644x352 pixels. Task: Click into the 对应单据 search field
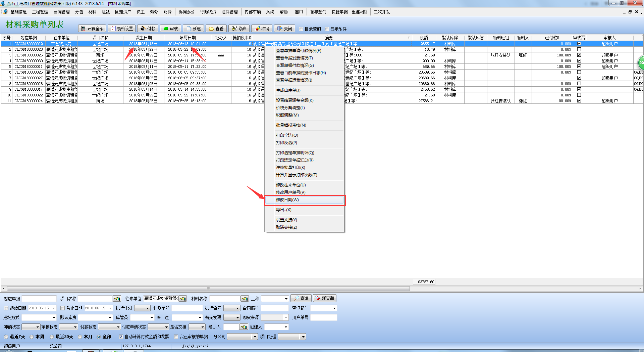pyautogui.click(x=39, y=299)
